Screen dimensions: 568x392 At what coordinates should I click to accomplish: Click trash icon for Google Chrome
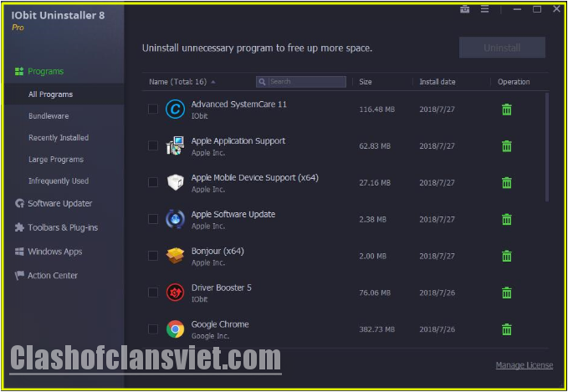pyautogui.click(x=506, y=329)
